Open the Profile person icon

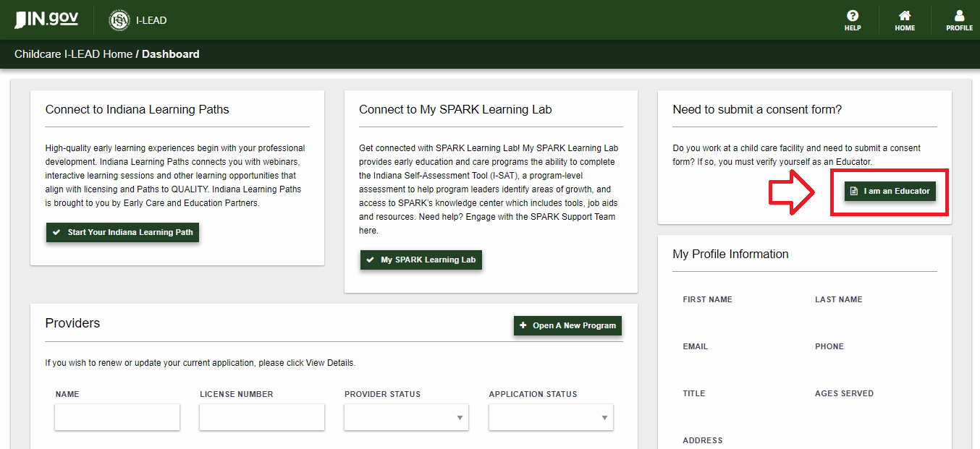(x=959, y=16)
